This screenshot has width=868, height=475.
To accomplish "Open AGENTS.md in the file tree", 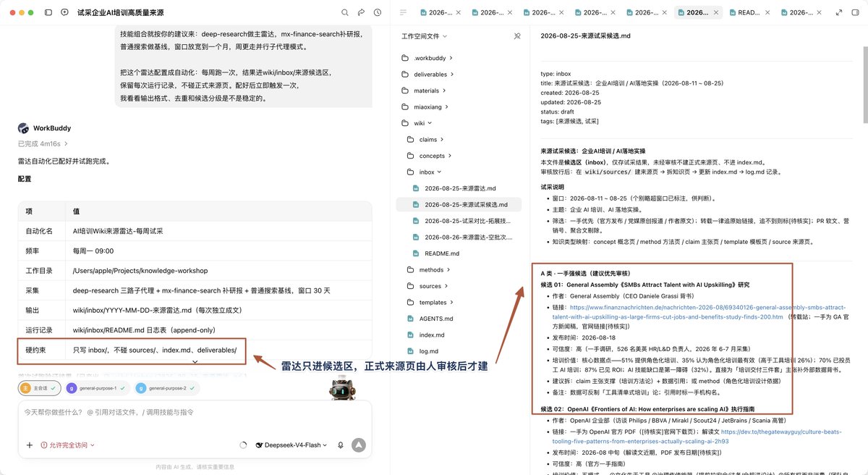I will point(435,319).
